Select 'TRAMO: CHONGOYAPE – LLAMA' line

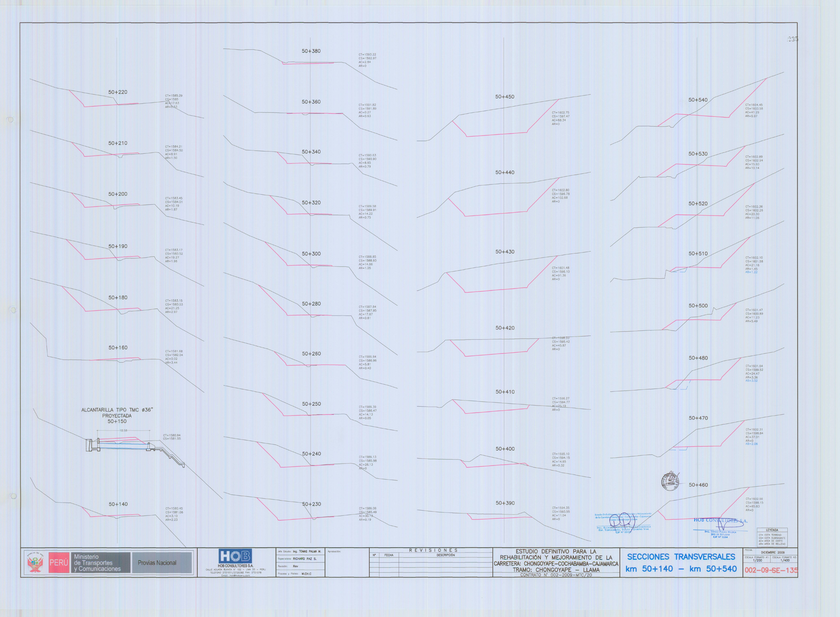556,570
